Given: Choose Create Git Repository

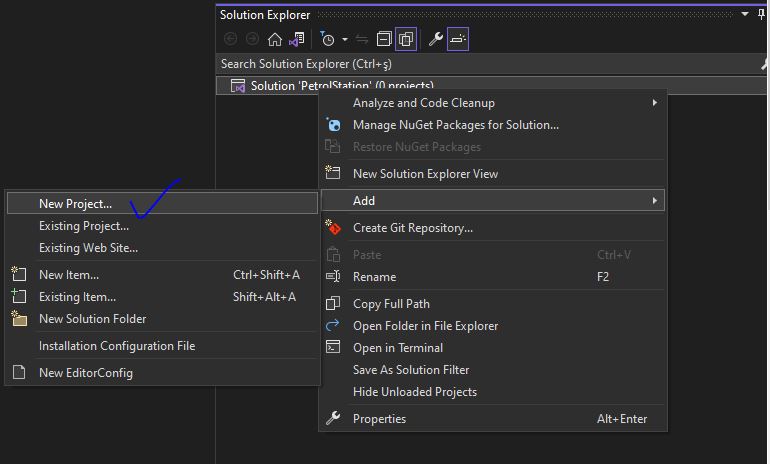Looking at the screenshot, I should click(493, 228).
